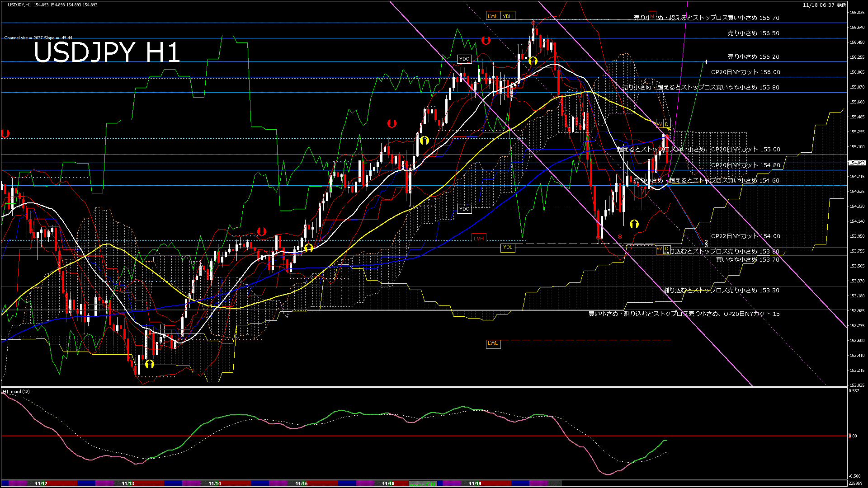Screen dimensions: 868x488
Task: Click the yellow YDH label box
Action: [x=508, y=16]
